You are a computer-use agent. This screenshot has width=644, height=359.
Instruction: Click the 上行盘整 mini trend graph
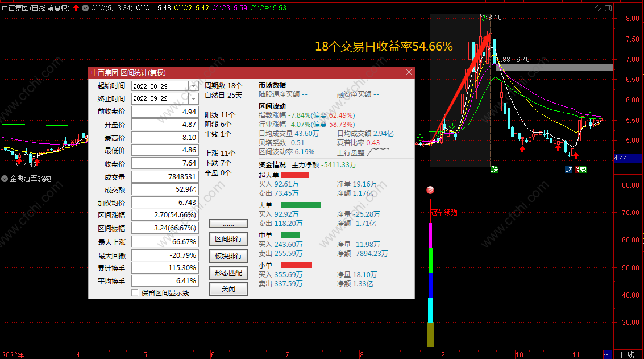378,152
